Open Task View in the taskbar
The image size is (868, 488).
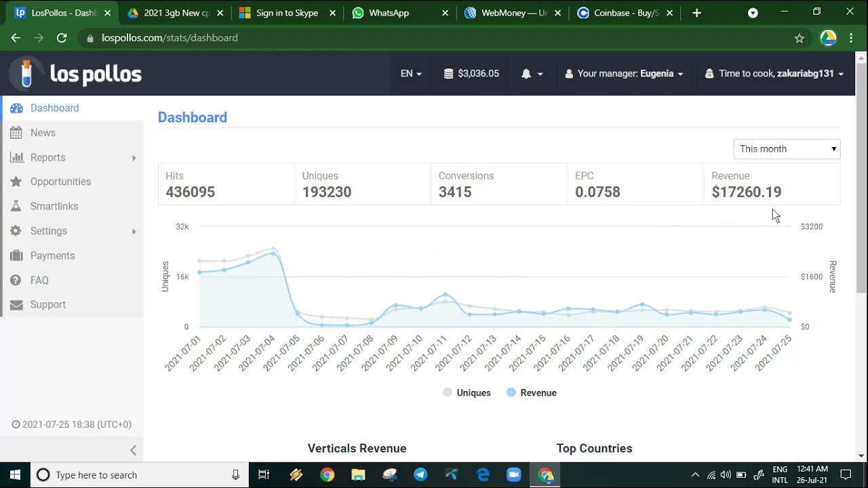[x=264, y=475]
